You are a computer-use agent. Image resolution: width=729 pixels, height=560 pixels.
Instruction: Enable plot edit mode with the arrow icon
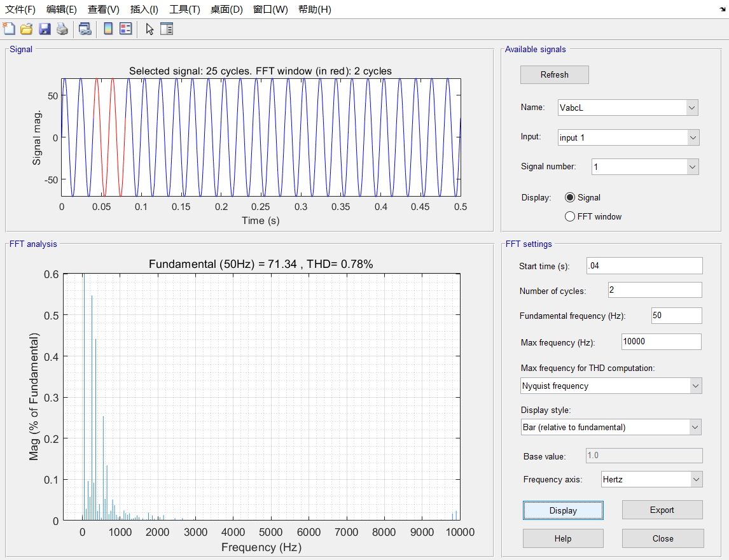[x=149, y=29]
